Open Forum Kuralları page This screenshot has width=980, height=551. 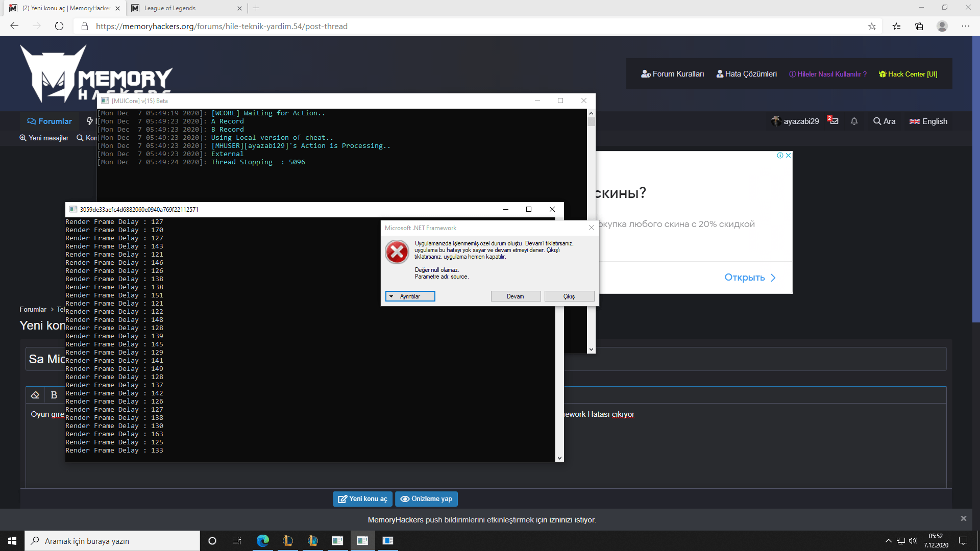pos(673,74)
